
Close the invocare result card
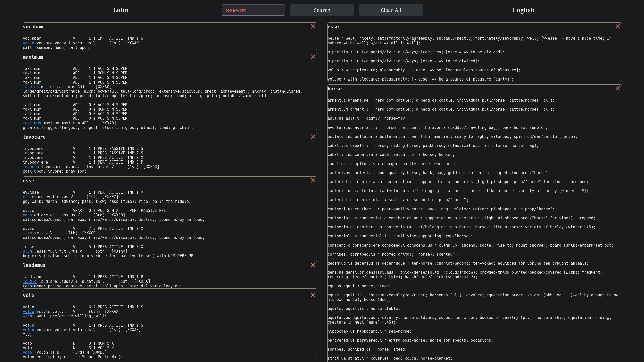click(x=313, y=137)
